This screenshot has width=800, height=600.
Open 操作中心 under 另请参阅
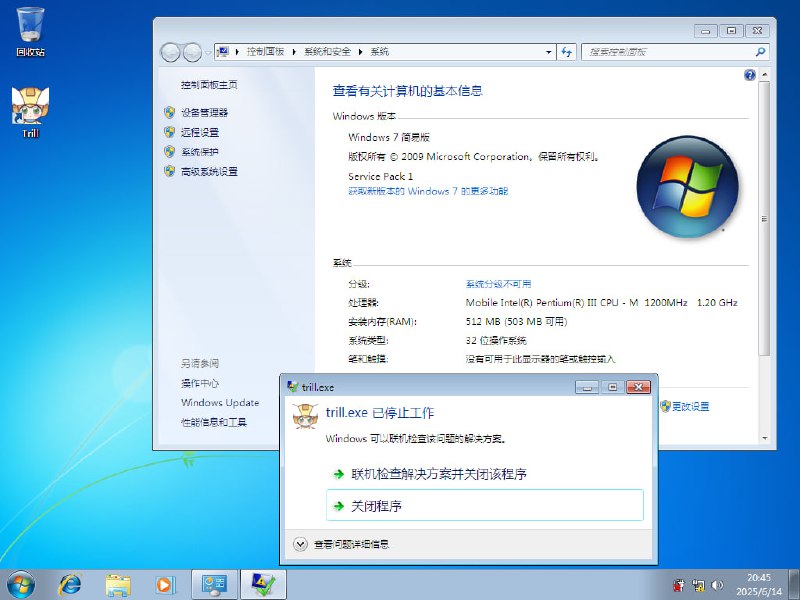pyautogui.click(x=200, y=383)
